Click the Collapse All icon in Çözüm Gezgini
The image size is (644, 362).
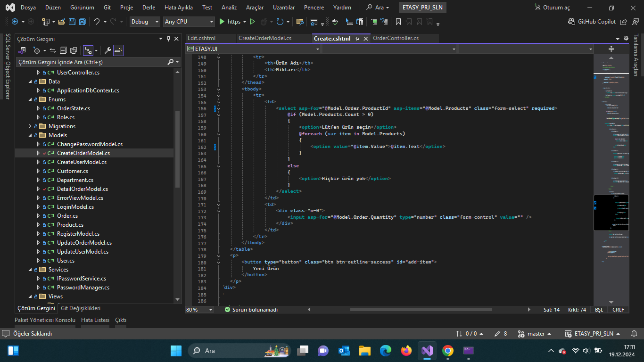click(63, 50)
